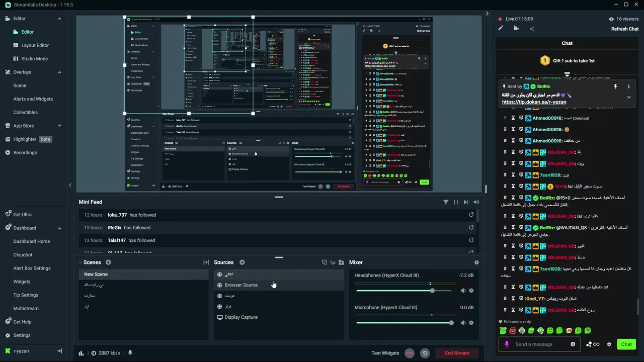Unpin the BotRix pinned message
The height and width of the screenshot is (362, 644).
pos(615,86)
